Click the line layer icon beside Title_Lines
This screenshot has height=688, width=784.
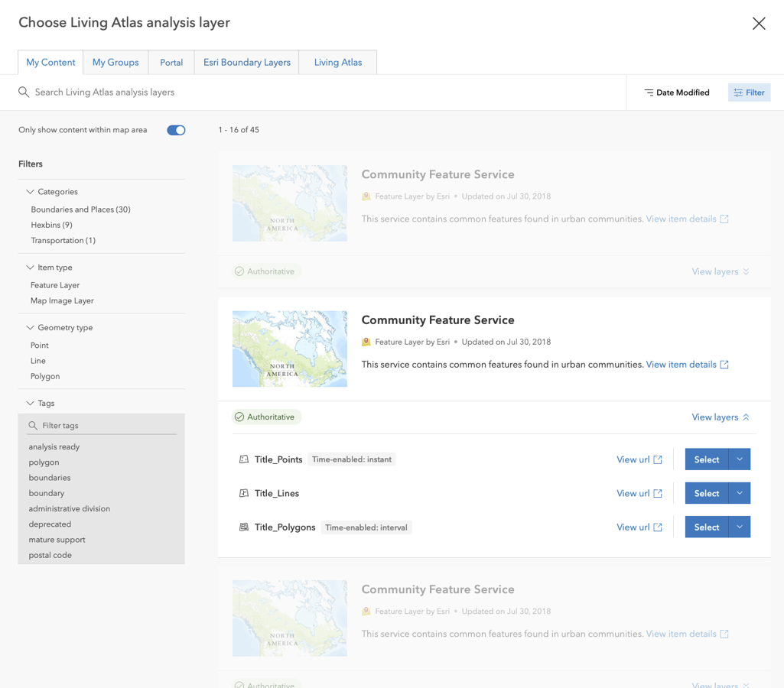pyautogui.click(x=244, y=493)
